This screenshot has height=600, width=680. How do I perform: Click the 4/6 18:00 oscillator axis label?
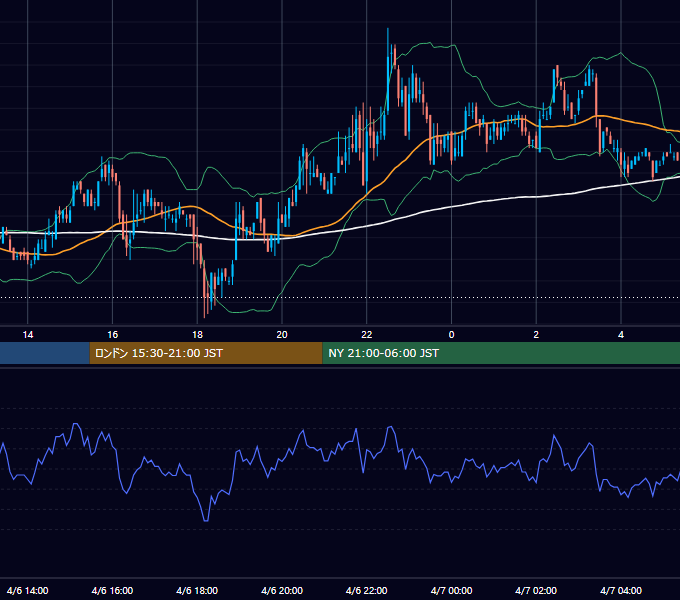tap(197, 590)
